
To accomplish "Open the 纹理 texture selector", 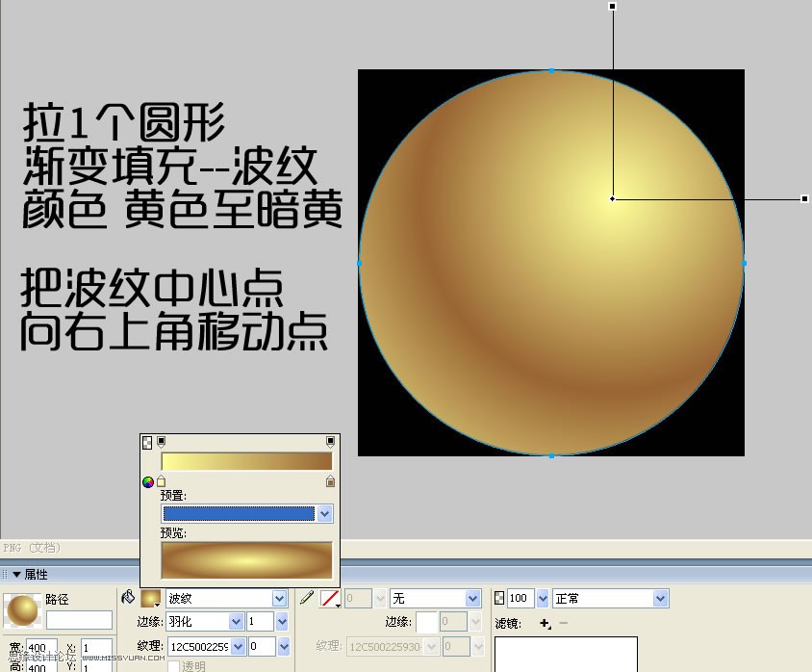I will (205, 645).
